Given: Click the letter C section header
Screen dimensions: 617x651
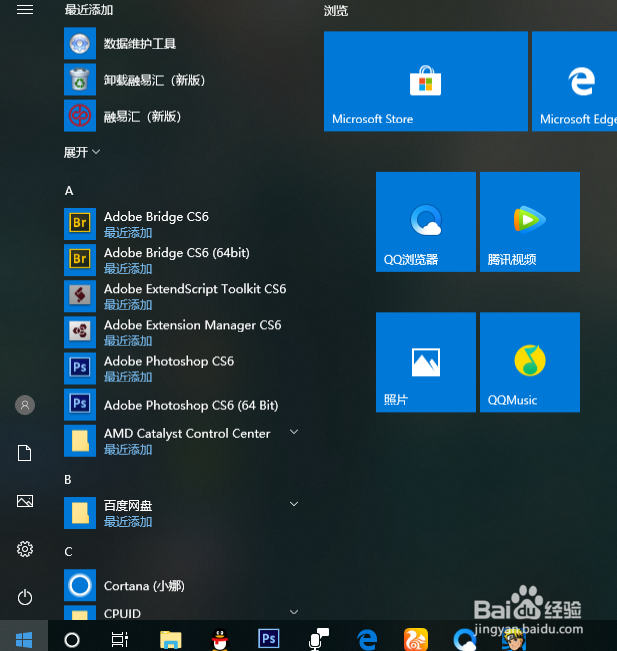Looking at the screenshot, I should coord(69,552).
